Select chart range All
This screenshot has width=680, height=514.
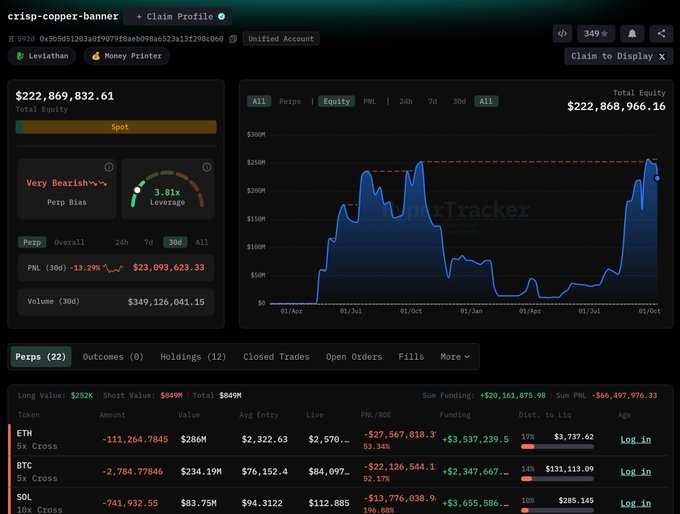[486, 101]
